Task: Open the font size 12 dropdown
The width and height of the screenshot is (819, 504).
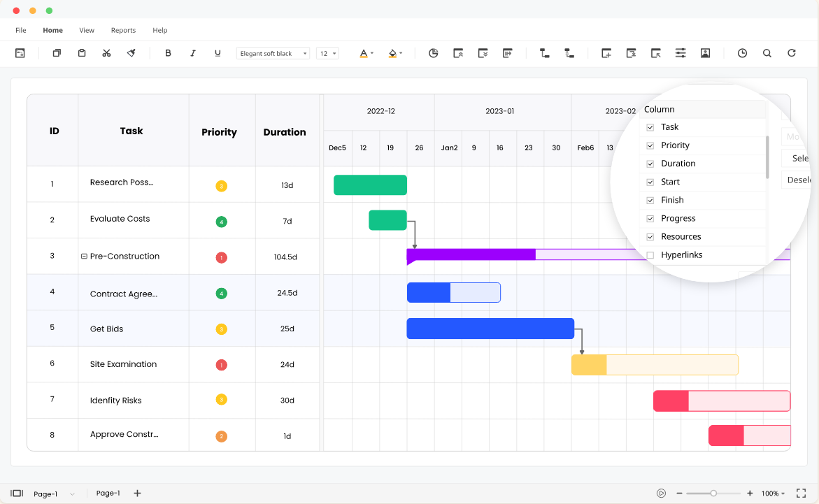Action: click(327, 53)
